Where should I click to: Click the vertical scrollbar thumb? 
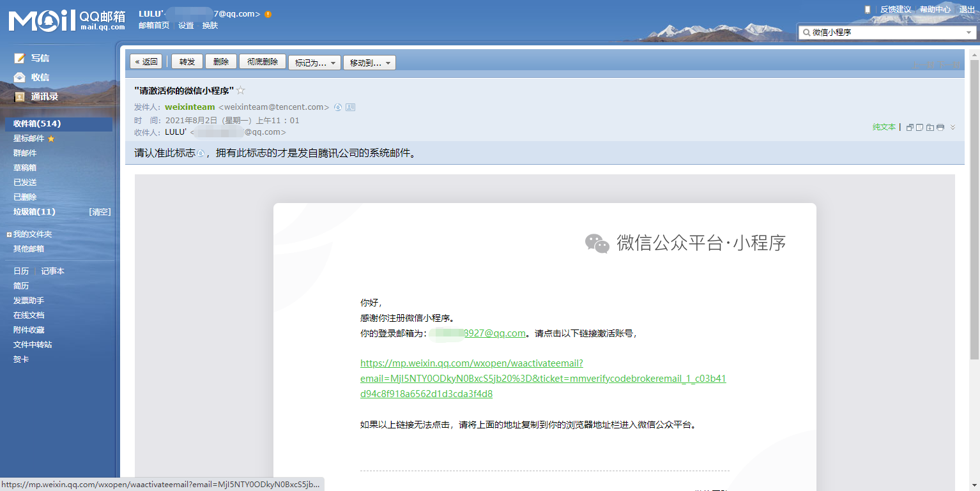[x=974, y=211]
